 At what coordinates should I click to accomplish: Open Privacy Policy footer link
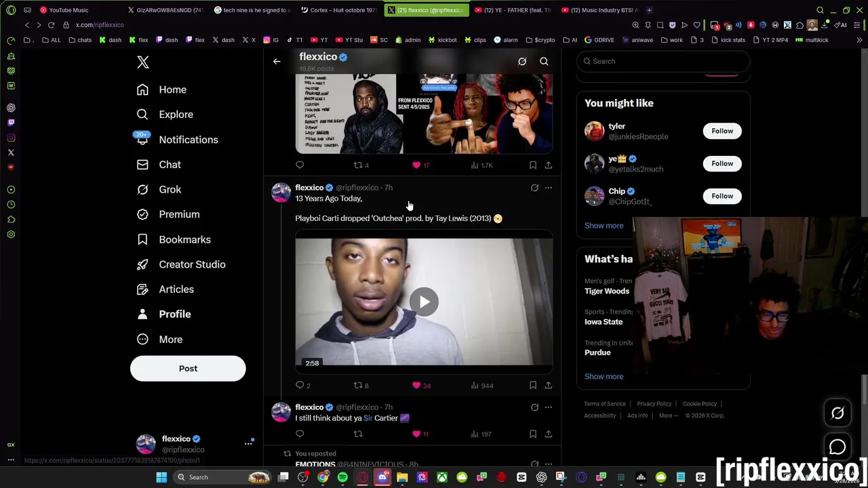click(x=654, y=404)
